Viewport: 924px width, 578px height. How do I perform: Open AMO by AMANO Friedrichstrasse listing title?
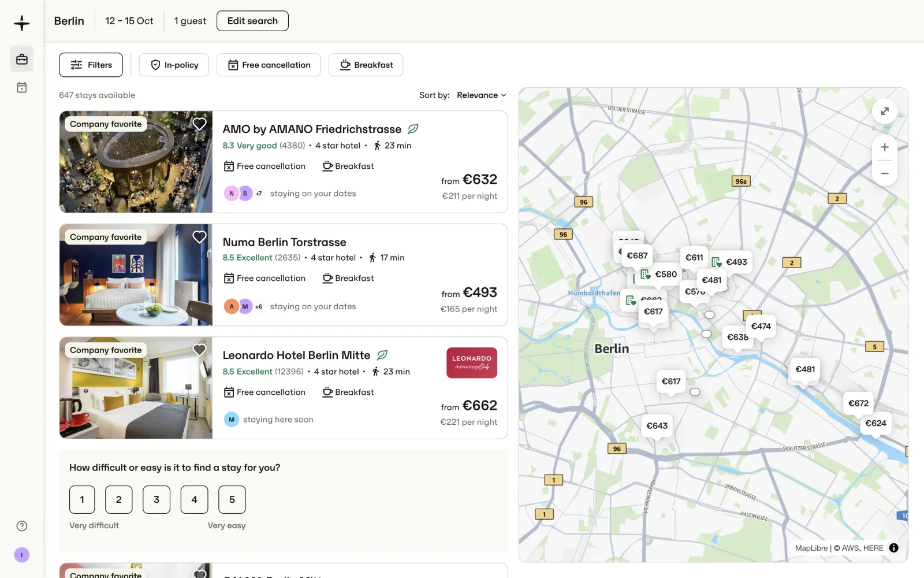tap(312, 129)
